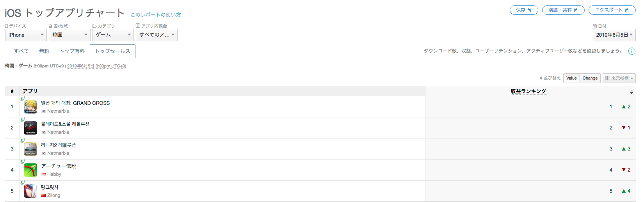Click the 保存 button
The height and width of the screenshot is (202, 644).
(x=524, y=10)
